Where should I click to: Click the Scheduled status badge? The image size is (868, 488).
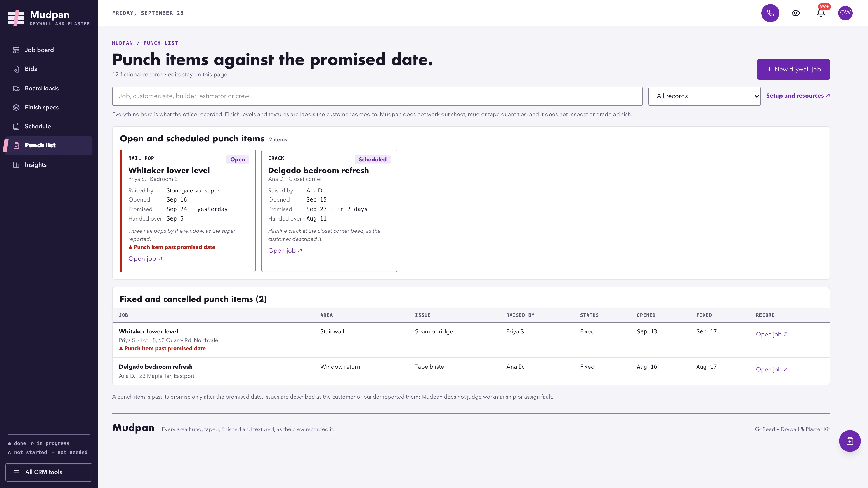pos(372,159)
